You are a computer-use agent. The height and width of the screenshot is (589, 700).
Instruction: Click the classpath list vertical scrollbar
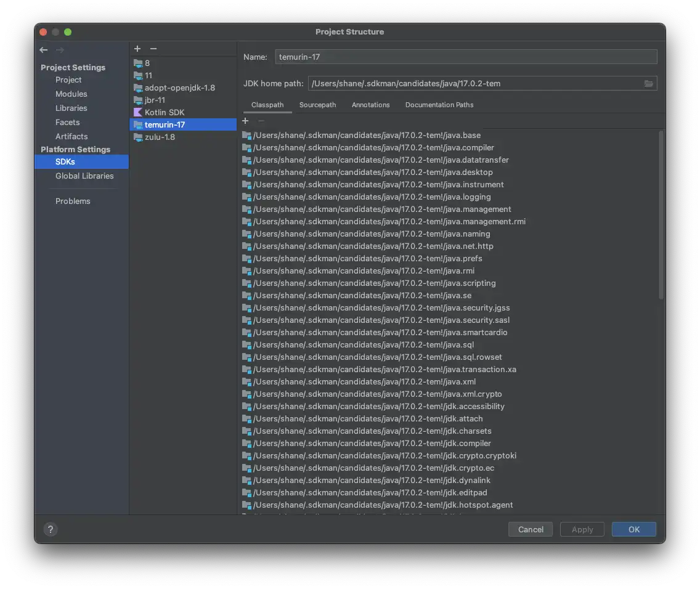(661, 214)
